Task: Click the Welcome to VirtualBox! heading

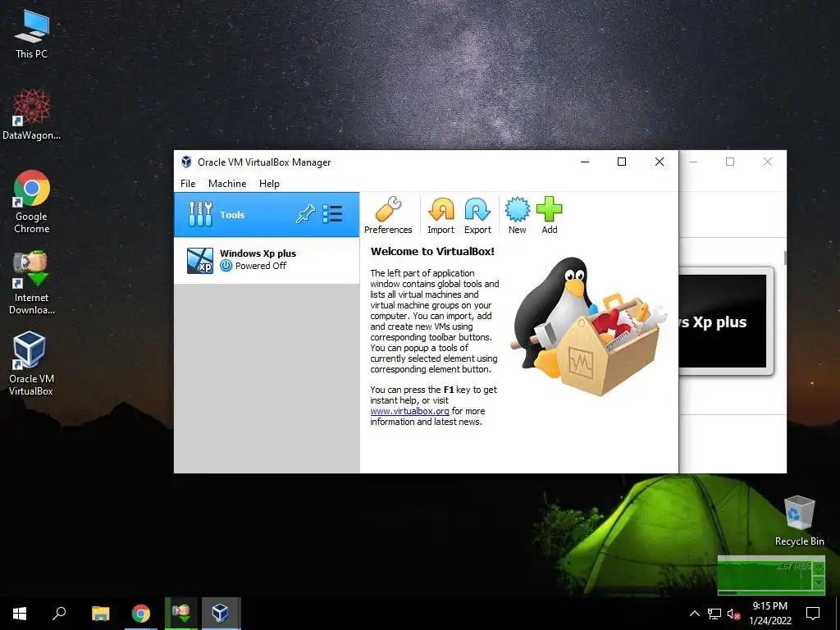Action: tap(432, 251)
